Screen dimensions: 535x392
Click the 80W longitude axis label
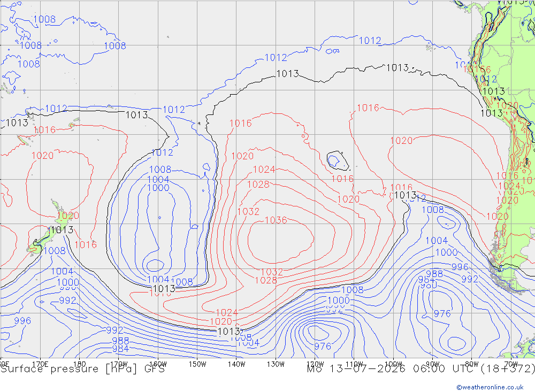[x=472, y=364]
